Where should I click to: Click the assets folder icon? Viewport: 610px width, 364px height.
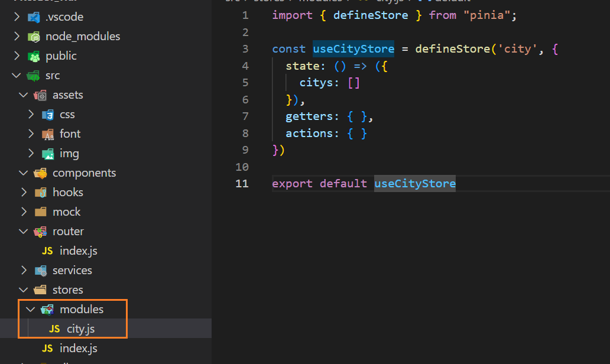(x=40, y=95)
